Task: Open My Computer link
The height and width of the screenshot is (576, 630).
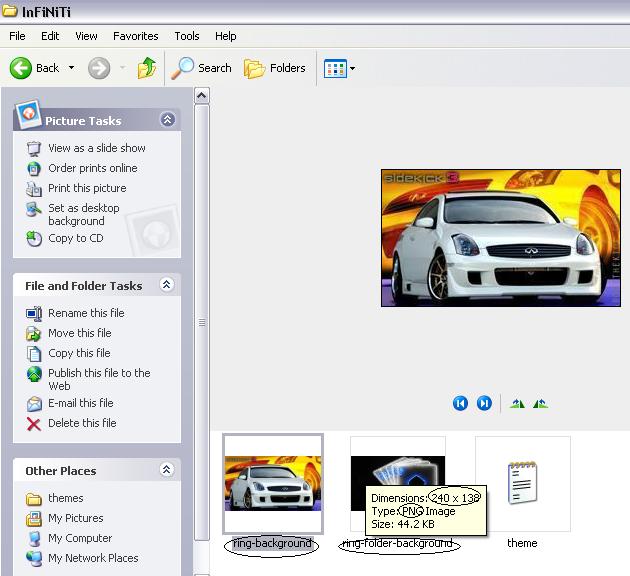Action: pos(80,538)
